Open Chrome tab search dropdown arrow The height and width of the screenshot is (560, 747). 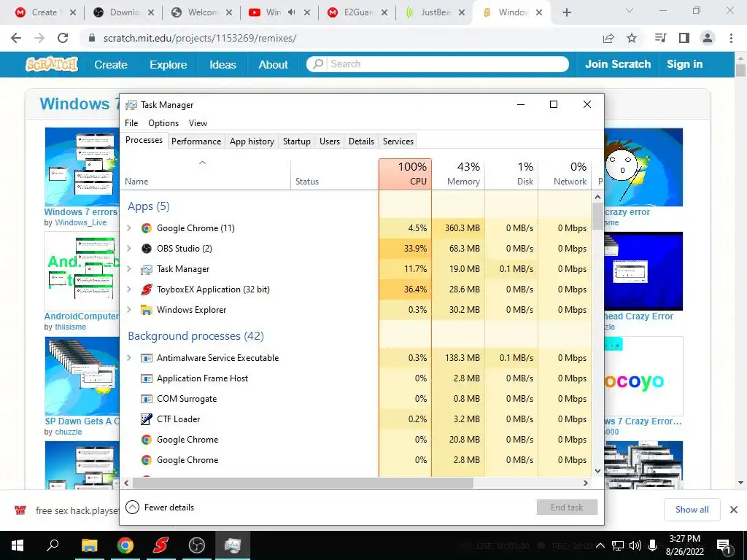click(x=630, y=11)
